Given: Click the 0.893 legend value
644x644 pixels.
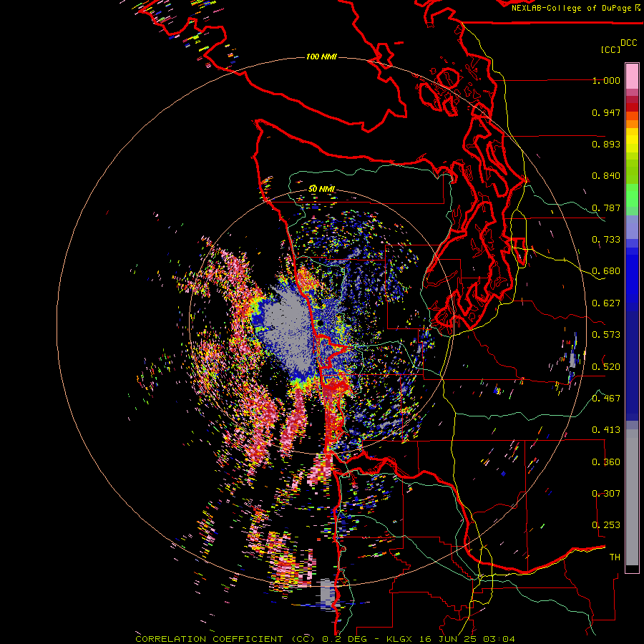Looking at the screenshot, I should point(606,144).
